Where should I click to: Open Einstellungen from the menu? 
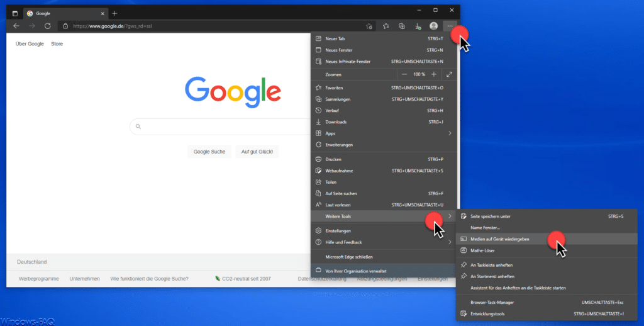(x=384, y=231)
